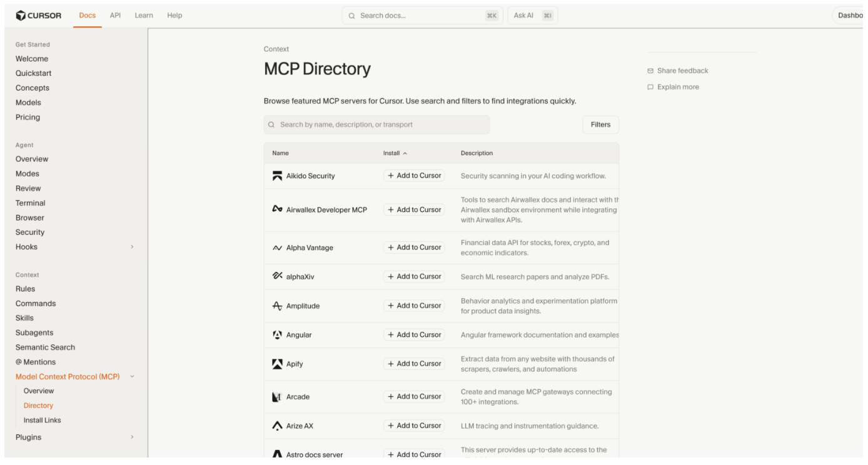Click the alphaXiv logo icon
This screenshot has width=868, height=465.
click(277, 276)
